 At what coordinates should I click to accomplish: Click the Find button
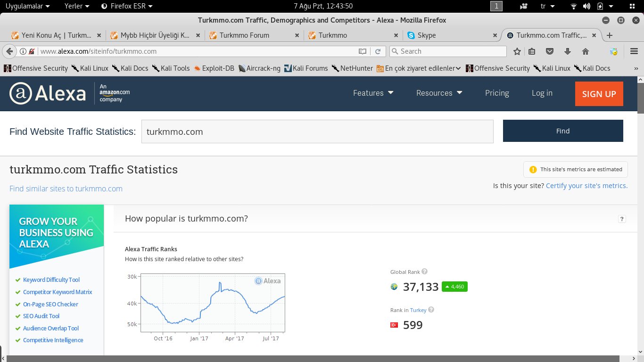[x=563, y=131]
